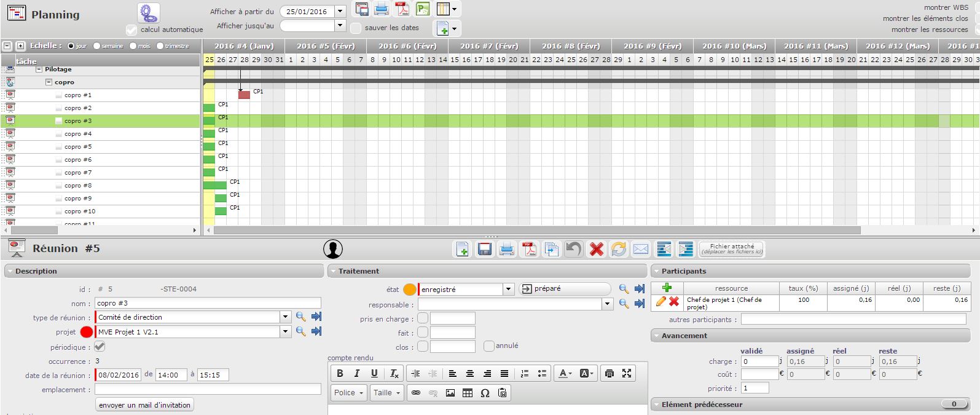Viewport: 980px width, 415px height.
Task: Export the planning to PDF in top toolbar
Action: pos(402,9)
